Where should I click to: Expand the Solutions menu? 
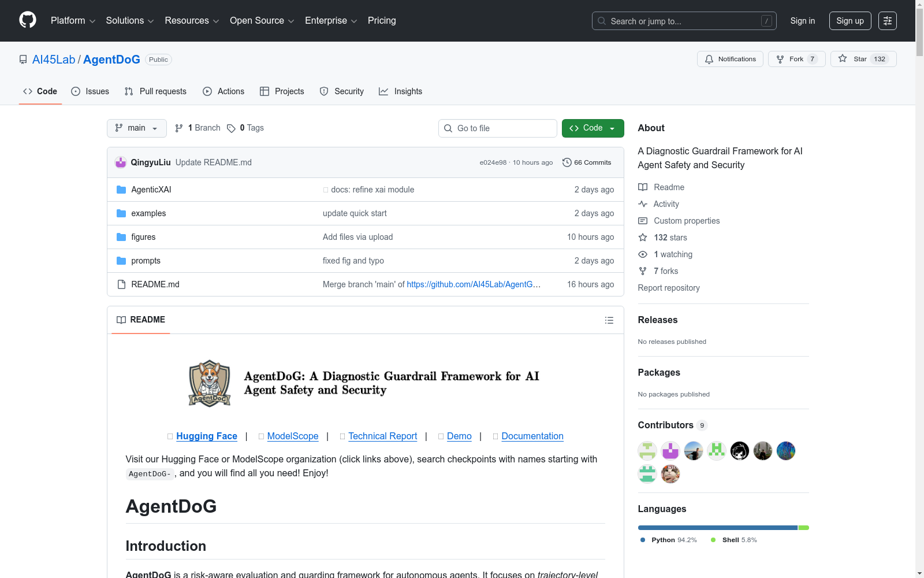(130, 21)
